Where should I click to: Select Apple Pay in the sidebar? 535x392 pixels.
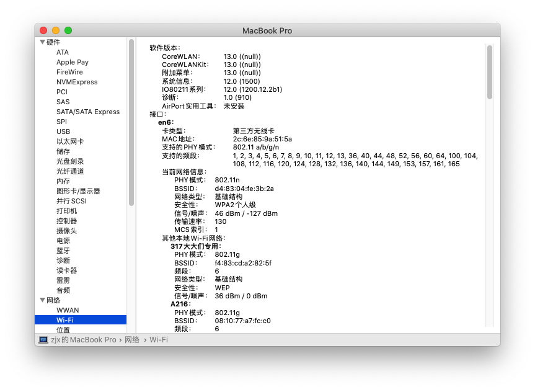73,62
